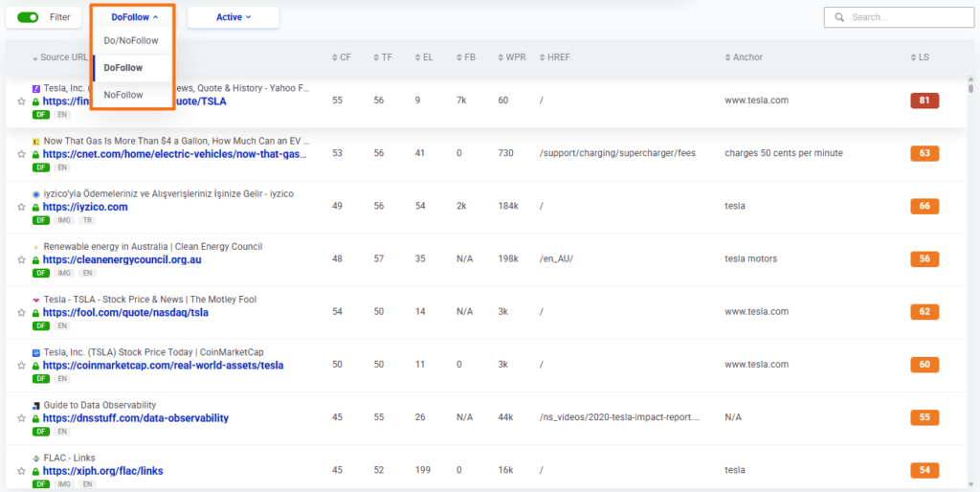The width and height of the screenshot is (980, 492).
Task: Click the LS score 63 badge
Action: click(924, 153)
